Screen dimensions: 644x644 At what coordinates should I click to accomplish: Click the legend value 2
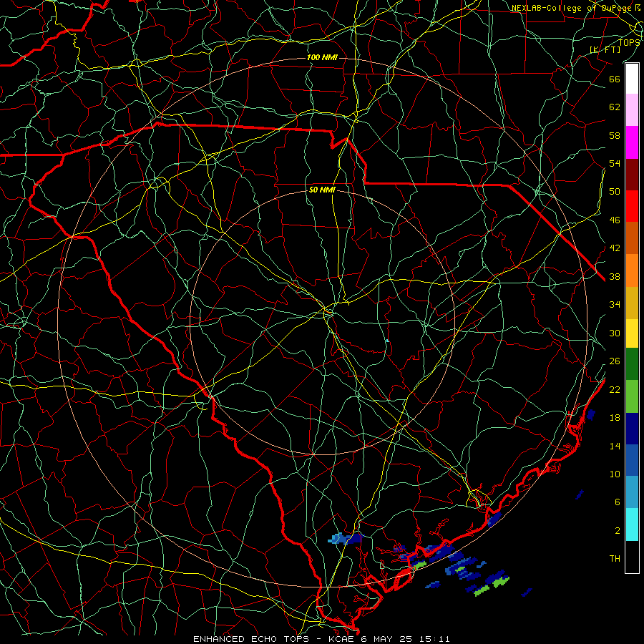(618, 531)
